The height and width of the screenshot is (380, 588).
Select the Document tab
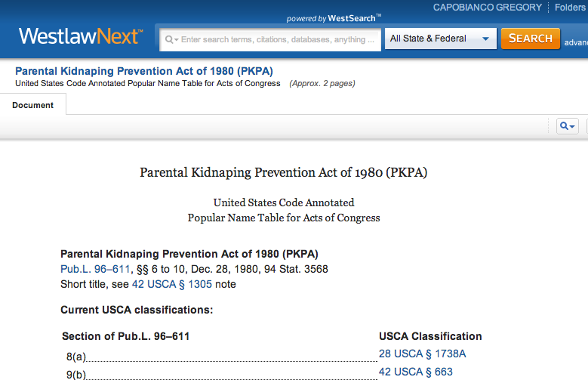33,105
